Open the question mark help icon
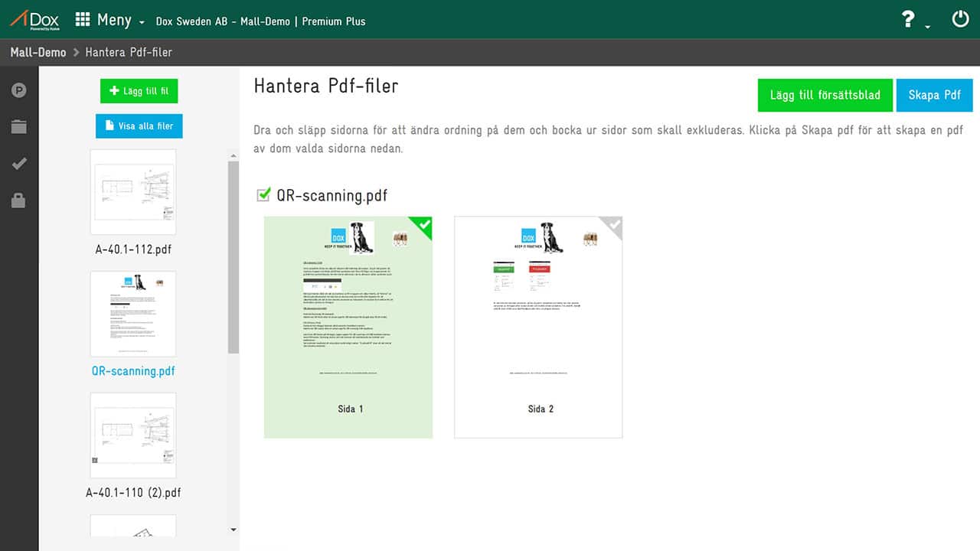Screen dimensions: 980x551 click(908, 20)
